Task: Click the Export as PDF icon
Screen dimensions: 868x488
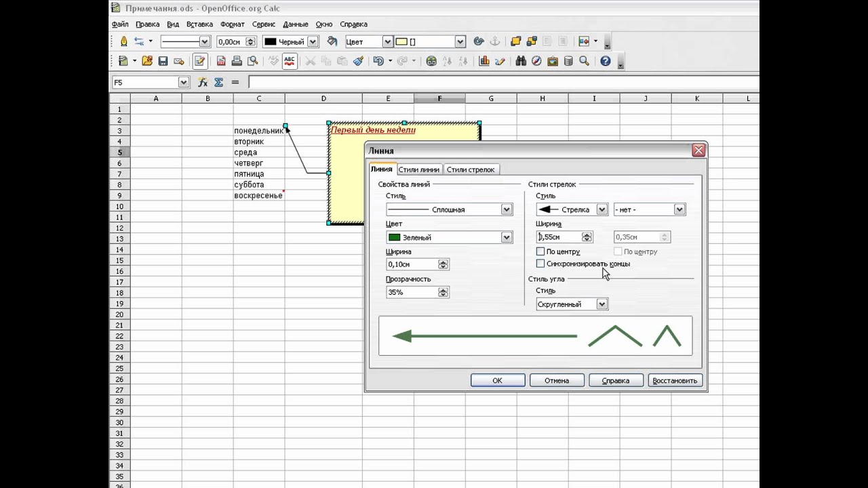Action: coord(221,61)
